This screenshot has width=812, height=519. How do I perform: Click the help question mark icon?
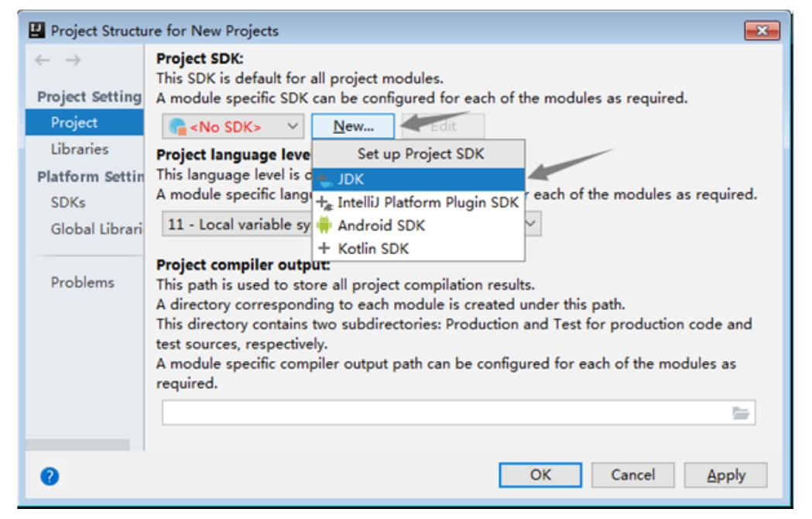click(x=50, y=476)
